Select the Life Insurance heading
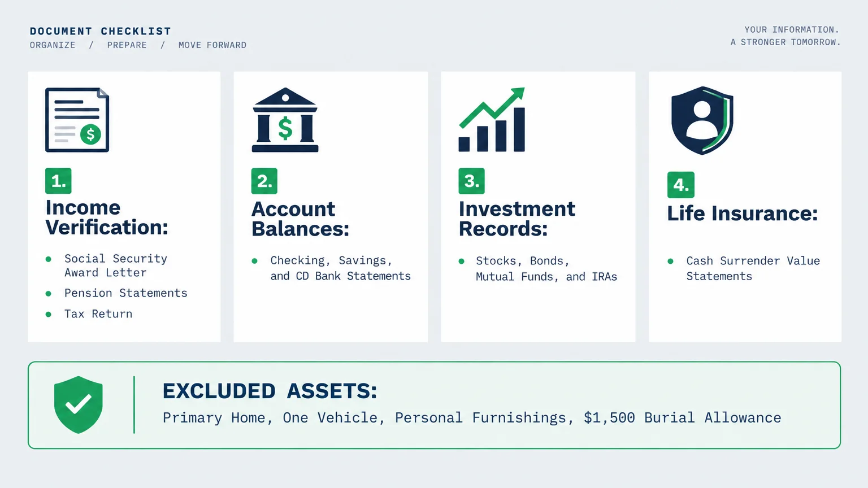Viewport: 868px width, 488px height. pos(742,213)
